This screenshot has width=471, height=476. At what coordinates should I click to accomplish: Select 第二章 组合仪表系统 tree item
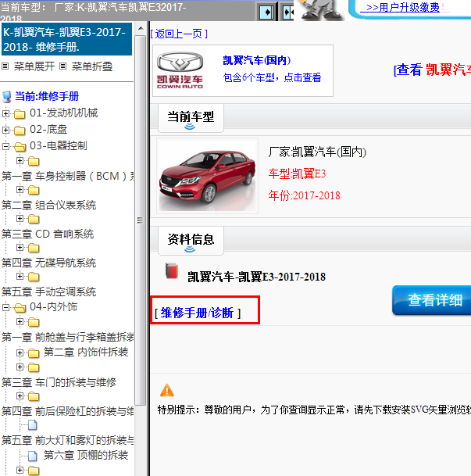(x=49, y=206)
